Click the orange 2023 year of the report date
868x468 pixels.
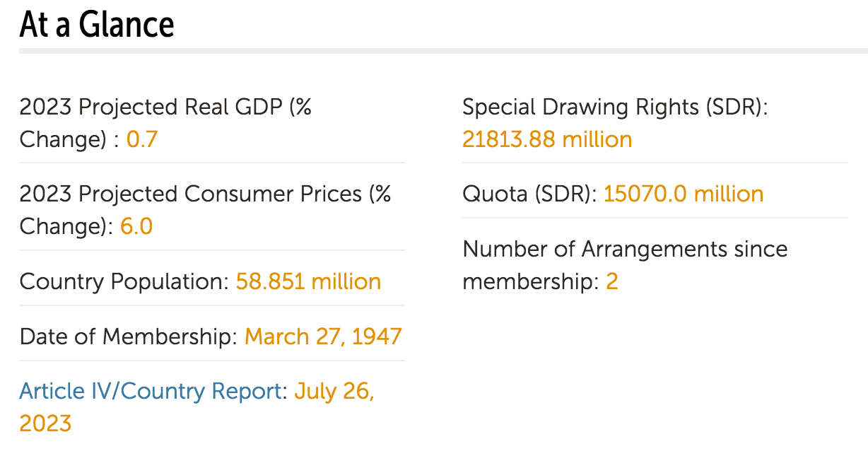pos(46,423)
